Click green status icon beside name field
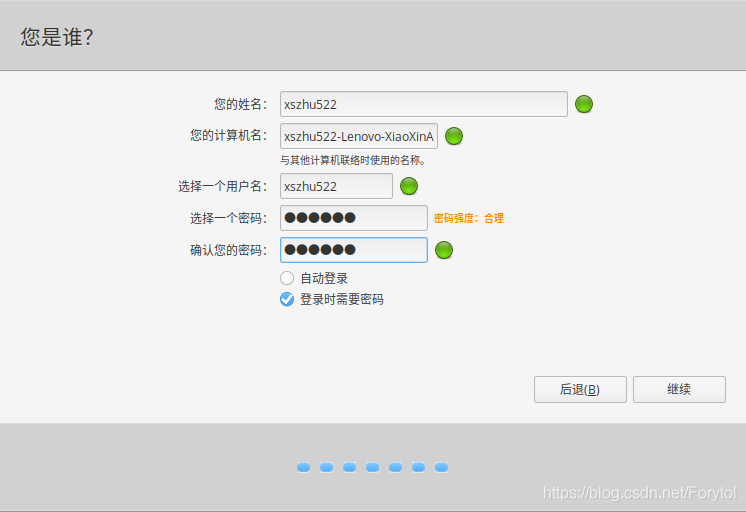This screenshot has height=512, width=746. coord(584,104)
